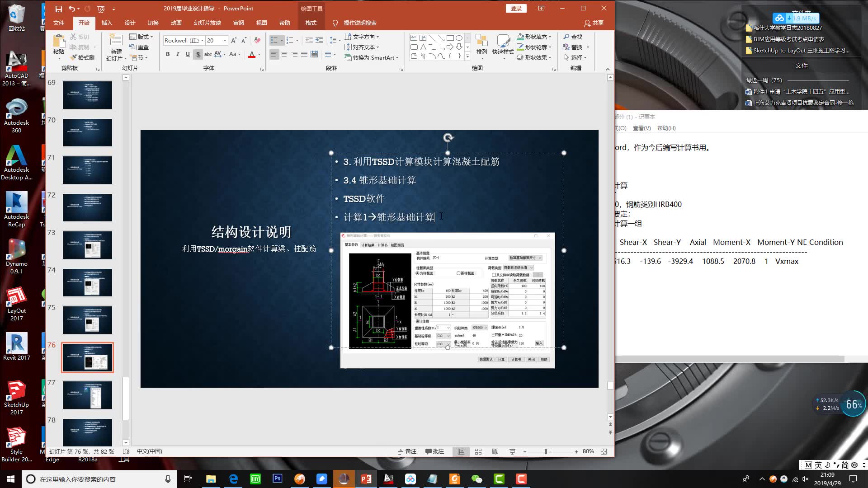Screen dimensions: 868x488
Task: Select slide 74 thumbnail in the panel
Action: click(x=87, y=282)
